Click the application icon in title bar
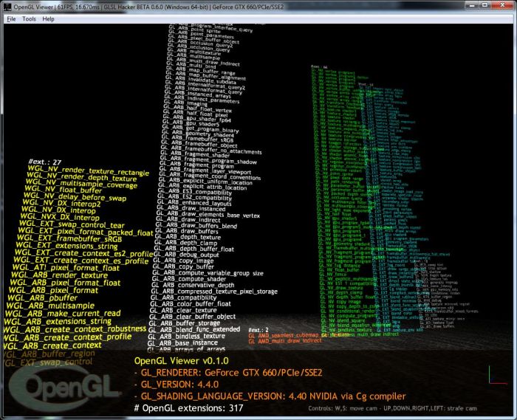 pos(7,6)
